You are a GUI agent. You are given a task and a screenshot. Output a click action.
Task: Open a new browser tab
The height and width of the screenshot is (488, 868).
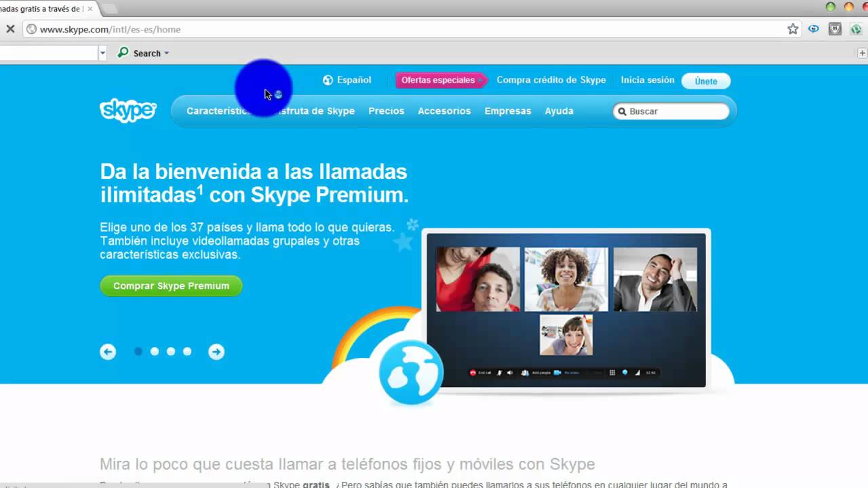[x=108, y=8]
